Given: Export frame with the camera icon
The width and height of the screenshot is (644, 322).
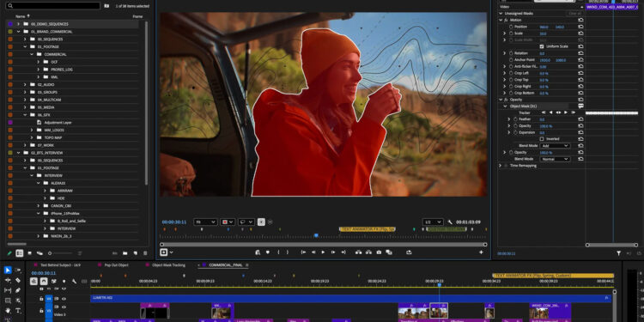Looking at the screenshot, I should pyautogui.click(x=379, y=252).
